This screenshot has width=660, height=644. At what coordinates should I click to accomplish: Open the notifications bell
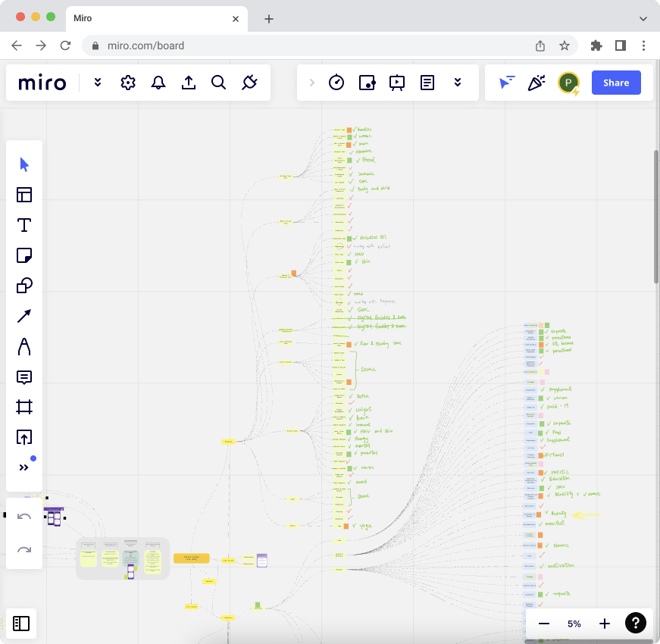point(158,83)
